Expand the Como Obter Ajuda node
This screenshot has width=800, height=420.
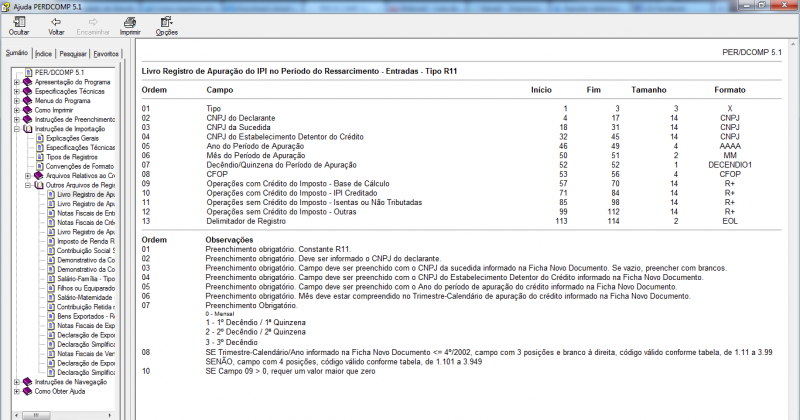point(17,391)
